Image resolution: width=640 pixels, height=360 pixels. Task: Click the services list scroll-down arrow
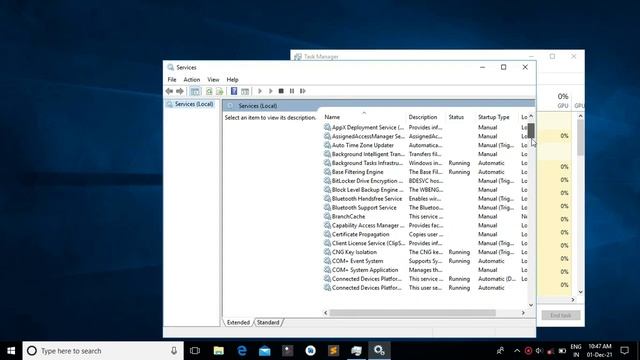(x=531, y=305)
